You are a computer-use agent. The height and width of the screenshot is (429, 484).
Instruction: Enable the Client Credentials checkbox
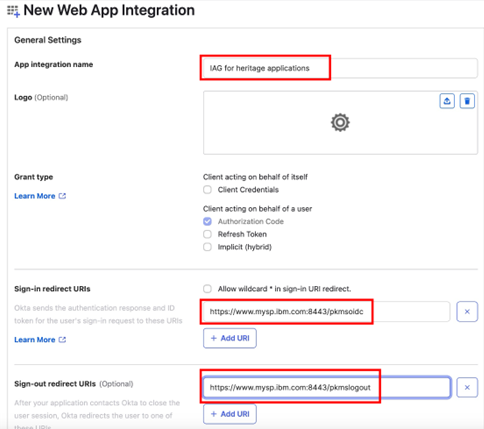pyautogui.click(x=207, y=190)
